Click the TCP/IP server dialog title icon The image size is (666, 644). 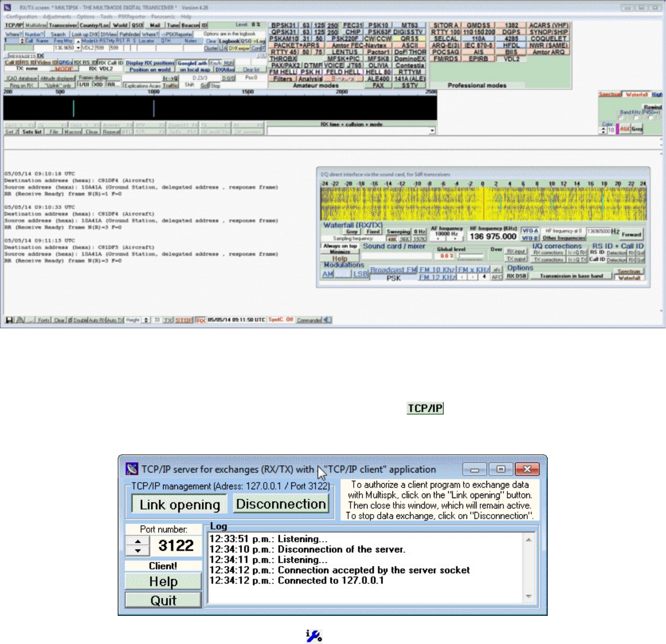point(132,469)
